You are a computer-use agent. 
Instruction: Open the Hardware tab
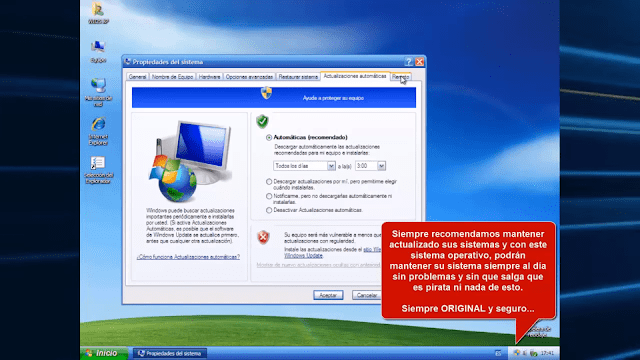(209, 77)
